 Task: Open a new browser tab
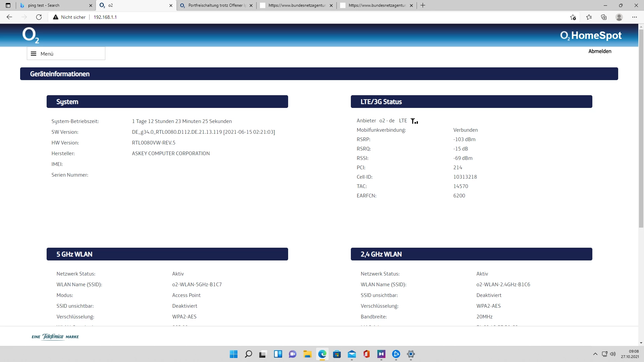pyautogui.click(x=423, y=5)
